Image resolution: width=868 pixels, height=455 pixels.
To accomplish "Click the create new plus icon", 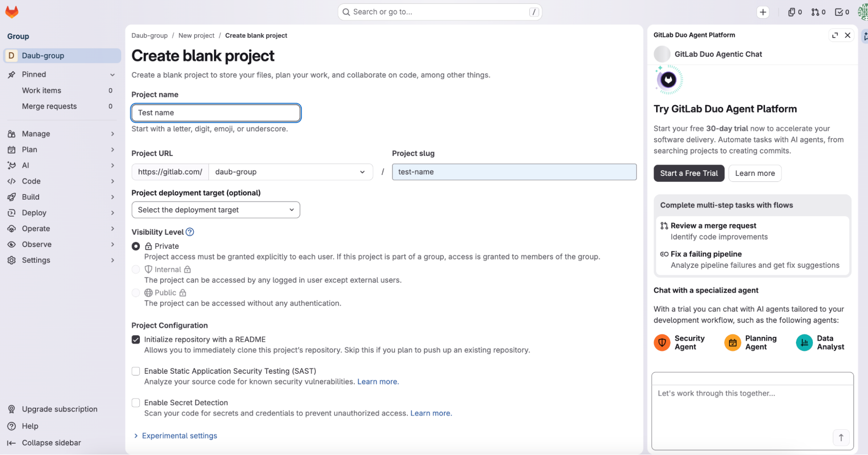I will click(763, 12).
